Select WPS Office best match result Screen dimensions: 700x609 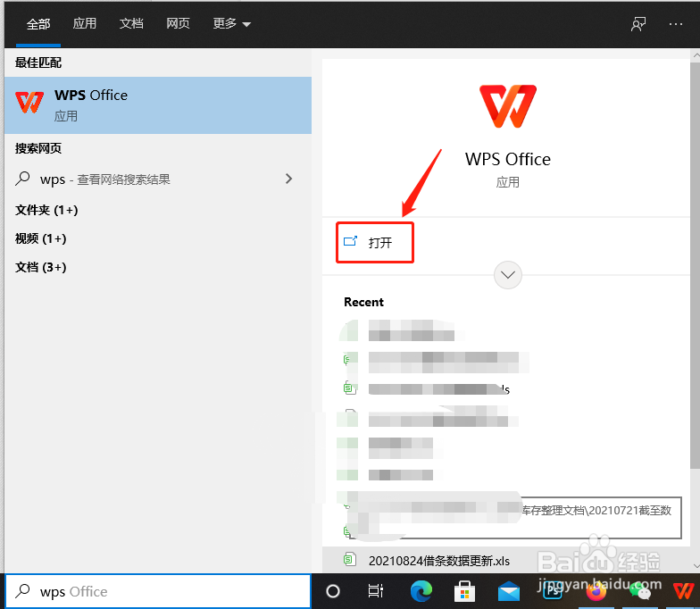click(158, 105)
